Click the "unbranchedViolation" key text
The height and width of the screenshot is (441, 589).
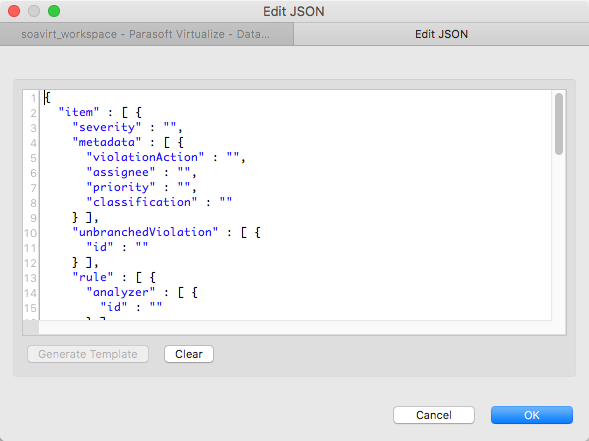click(x=145, y=232)
